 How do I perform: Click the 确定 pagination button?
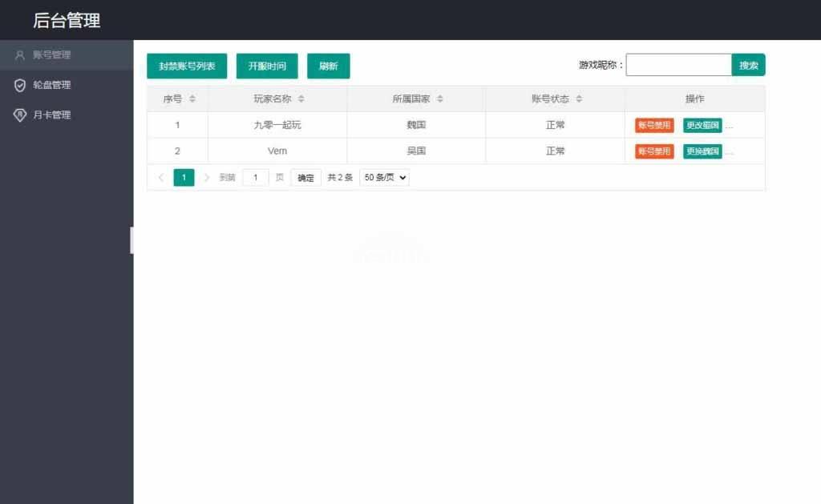click(305, 178)
